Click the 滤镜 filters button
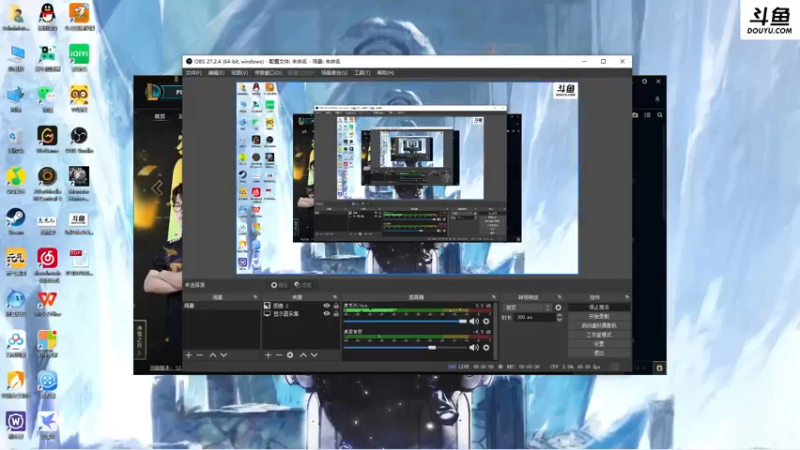The image size is (800, 450). (303, 285)
